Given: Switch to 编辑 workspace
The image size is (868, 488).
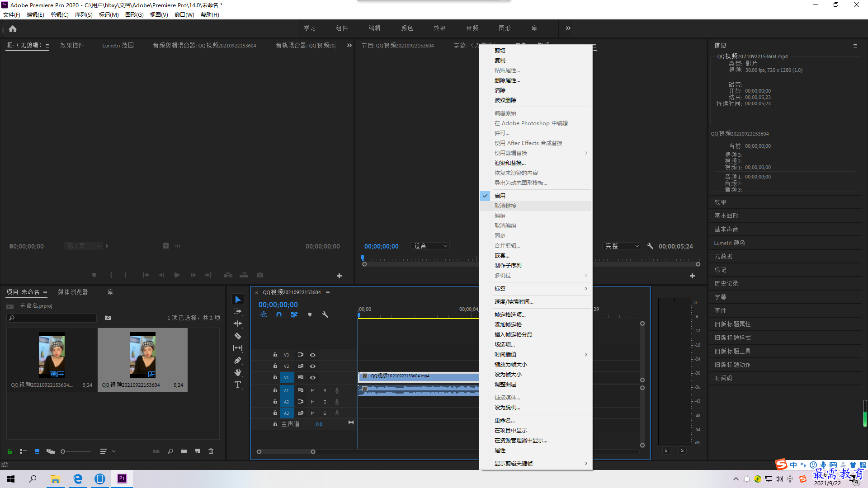Looking at the screenshot, I should [374, 28].
